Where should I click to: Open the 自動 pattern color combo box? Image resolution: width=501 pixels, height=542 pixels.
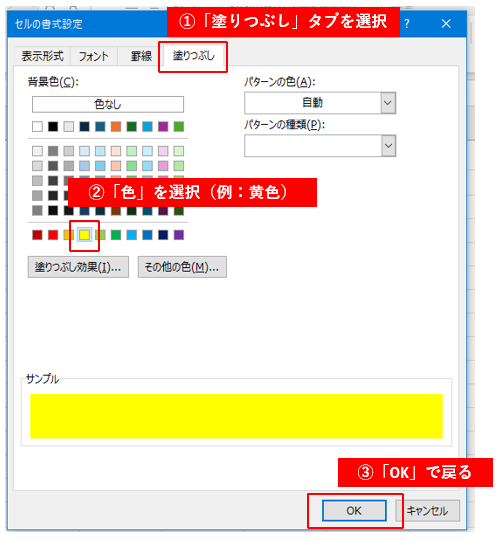[320, 103]
